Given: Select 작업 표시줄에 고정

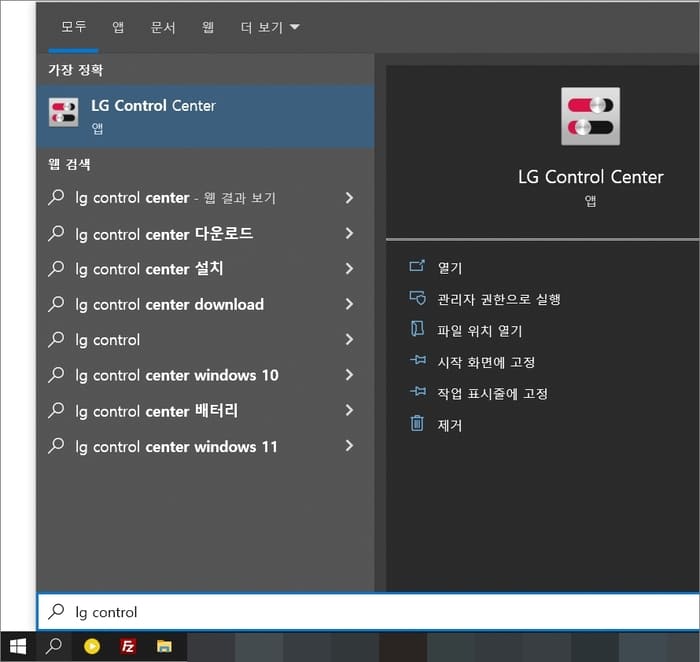Looking at the screenshot, I should pos(492,394).
